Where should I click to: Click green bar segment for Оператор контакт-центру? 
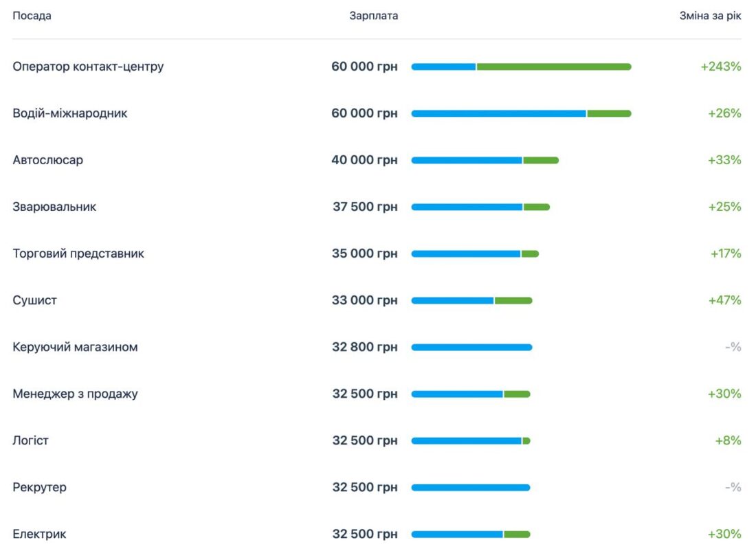point(553,67)
